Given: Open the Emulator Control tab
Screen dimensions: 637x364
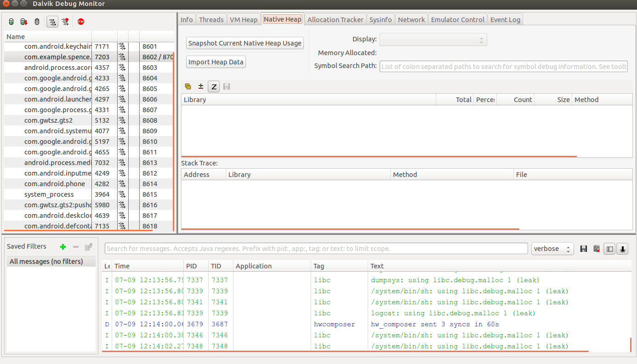Looking at the screenshot, I should coord(457,19).
